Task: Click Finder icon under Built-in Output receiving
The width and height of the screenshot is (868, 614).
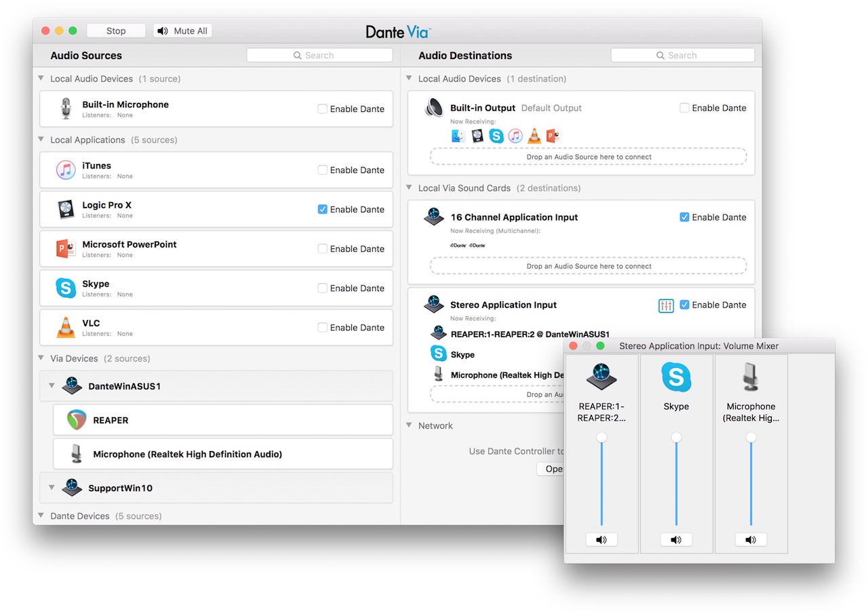Action: tap(458, 136)
